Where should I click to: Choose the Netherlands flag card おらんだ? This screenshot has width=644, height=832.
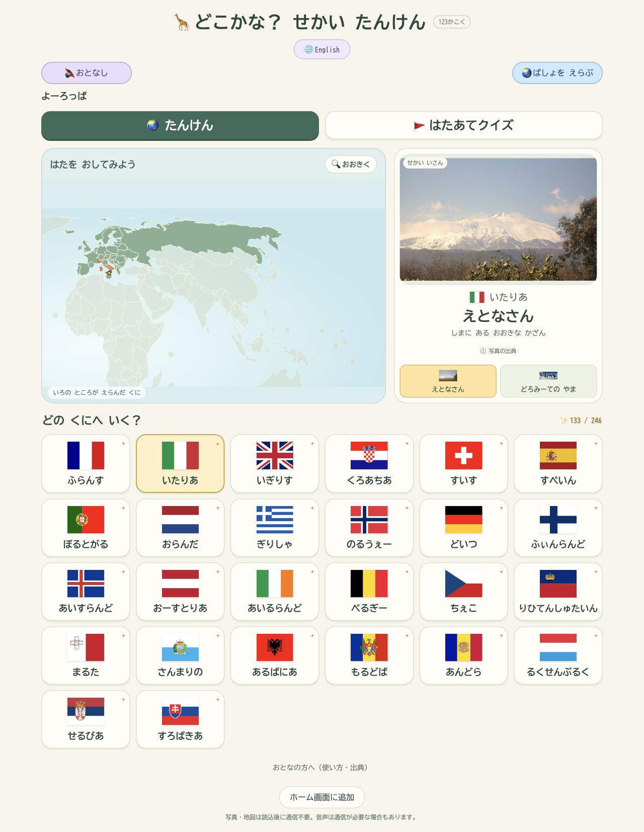click(x=180, y=528)
